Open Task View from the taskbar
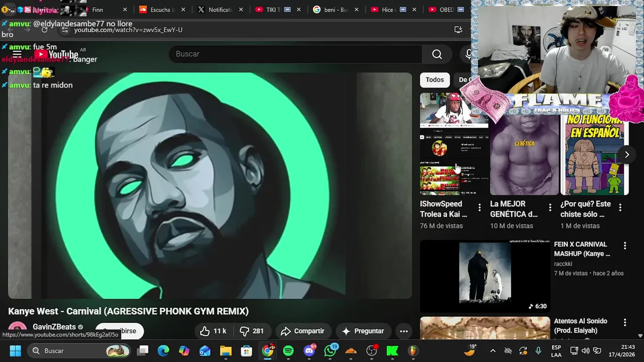Image resolution: width=644 pixels, height=362 pixels. click(143, 351)
